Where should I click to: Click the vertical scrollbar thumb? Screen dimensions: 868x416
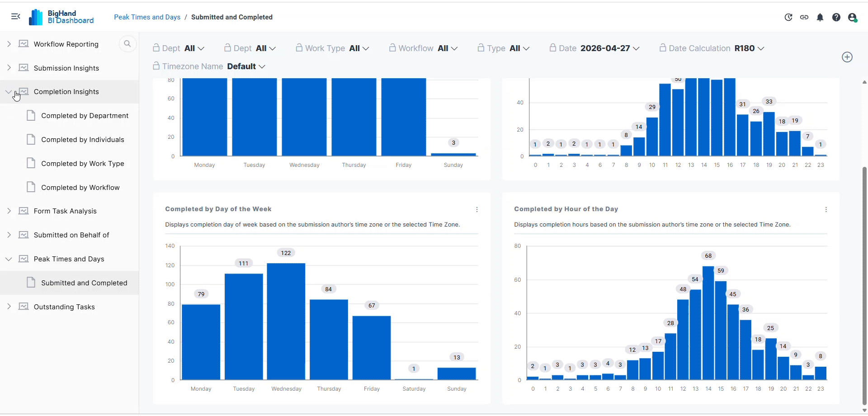[x=864, y=286]
